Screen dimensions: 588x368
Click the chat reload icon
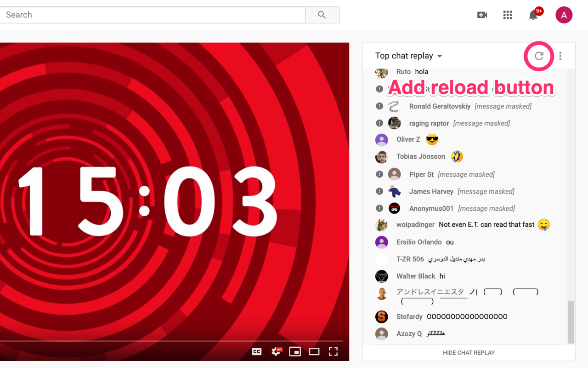539,56
